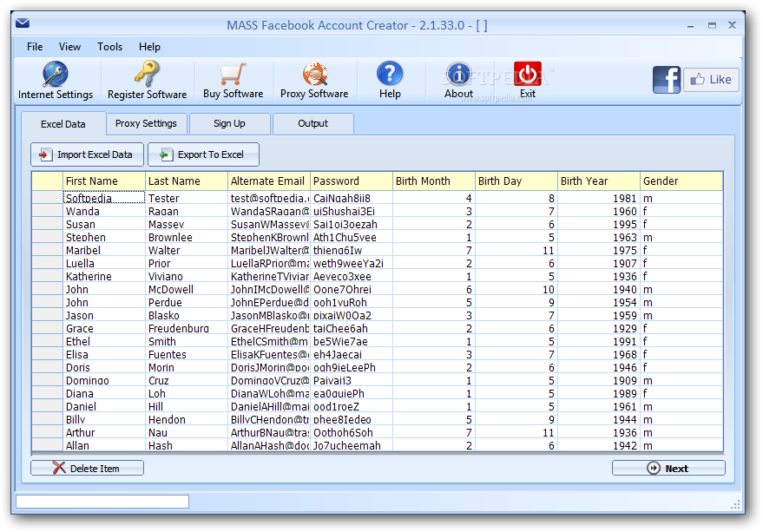Click last name cell 'Loh'
This screenshot has height=532, width=763.
click(x=187, y=394)
